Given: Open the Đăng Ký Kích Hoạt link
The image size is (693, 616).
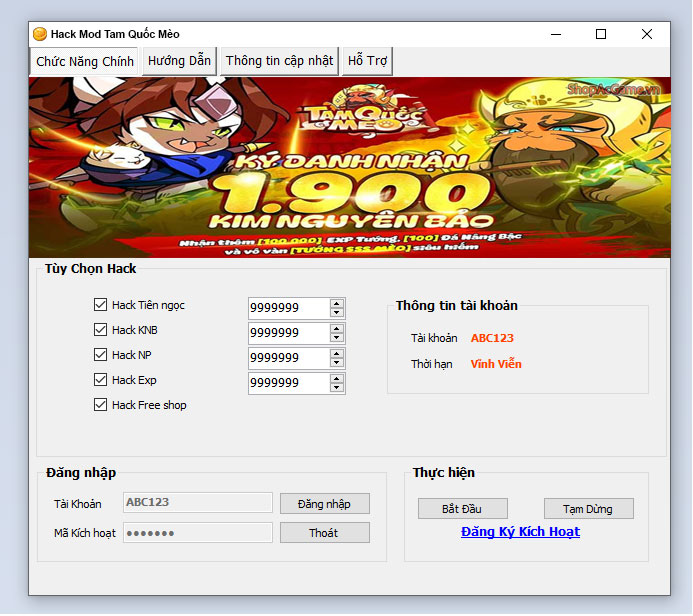Looking at the screenshot, I should coord(520,532).
